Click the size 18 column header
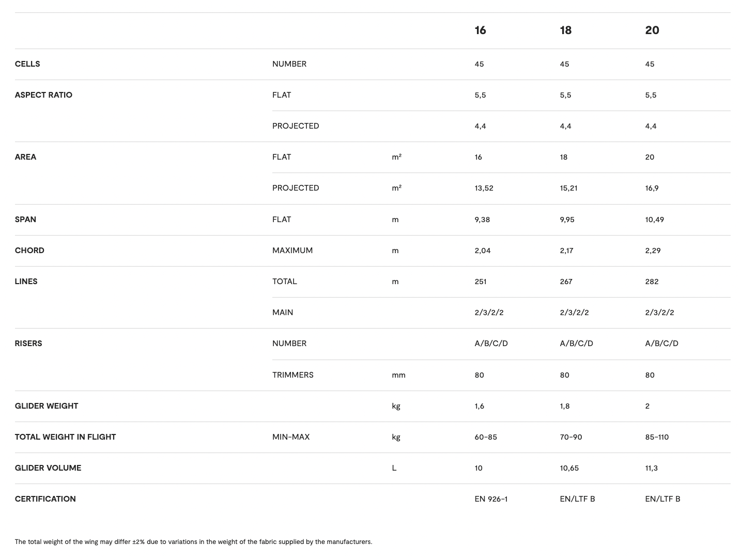Image resolution: width=741 pixels, height=560 pixels. [565, 30]
